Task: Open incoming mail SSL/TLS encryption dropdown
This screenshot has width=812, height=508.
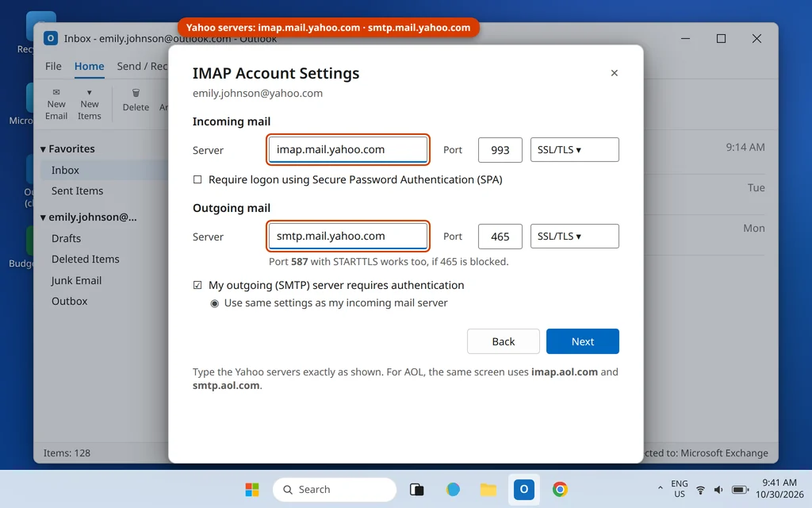Action: pos(574,149)
